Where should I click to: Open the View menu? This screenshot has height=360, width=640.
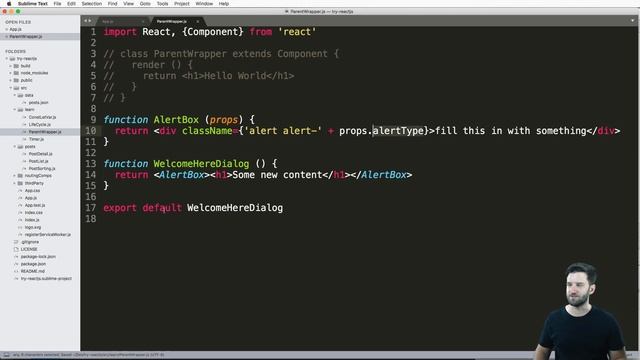click(129, 4)
